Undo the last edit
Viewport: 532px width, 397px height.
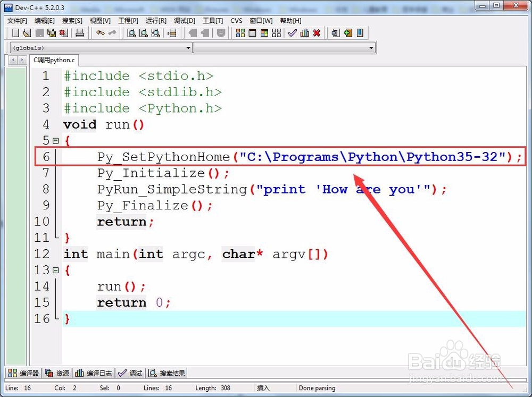point(101,33)
